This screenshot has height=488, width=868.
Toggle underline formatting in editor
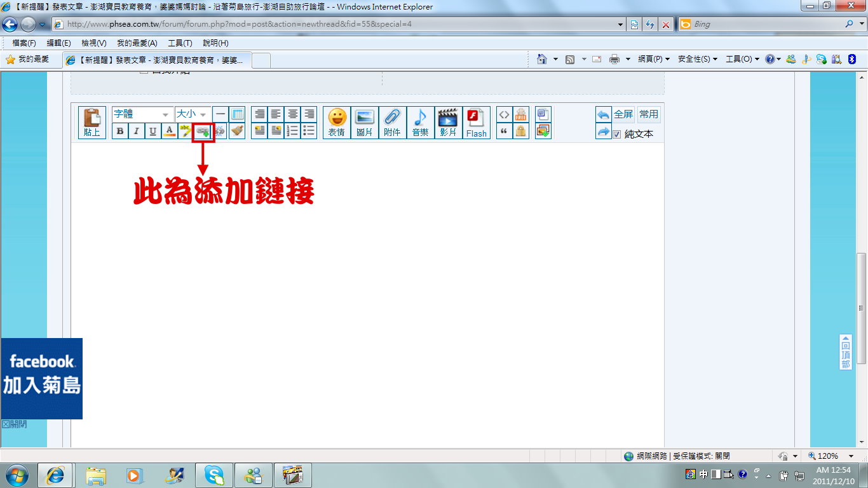(153, 132)
